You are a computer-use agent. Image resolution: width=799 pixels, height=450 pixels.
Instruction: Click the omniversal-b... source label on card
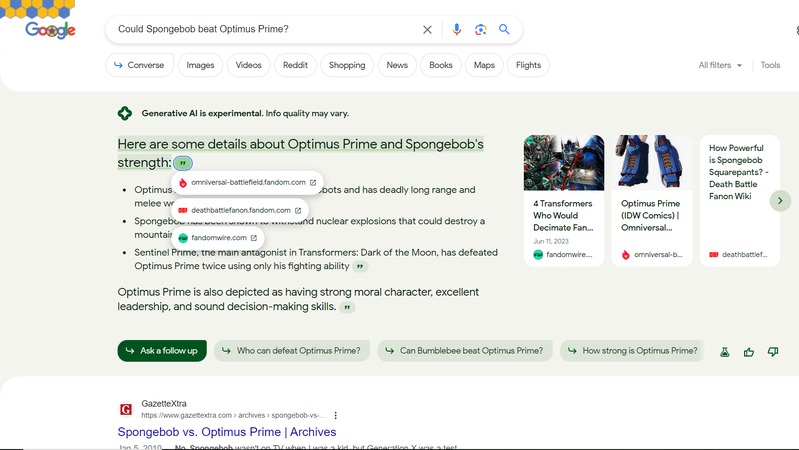click(x=652, y=254)
